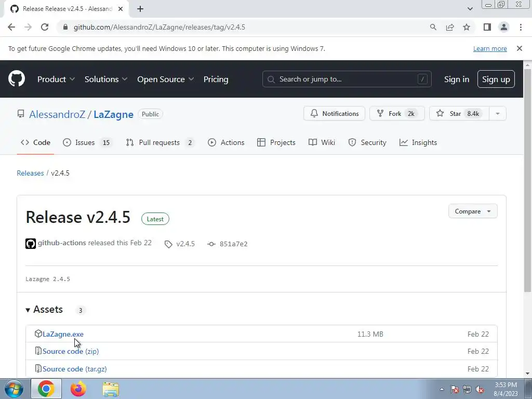Fork the repository with the Fork button
This screenshot has width=532, height=399.
pyautogui.click(x=397, y=114)
